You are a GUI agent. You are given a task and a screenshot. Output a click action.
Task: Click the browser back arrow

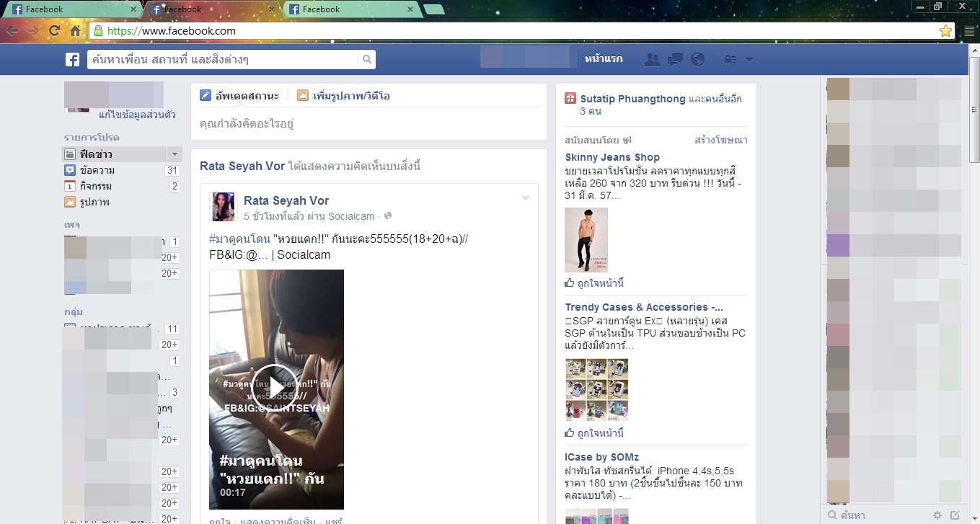[12, 31]
